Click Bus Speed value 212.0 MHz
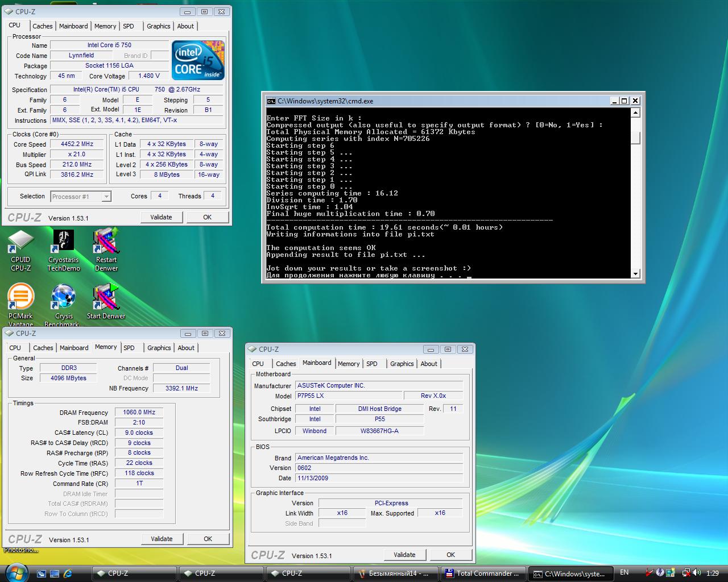 click(x=77, y=165)
